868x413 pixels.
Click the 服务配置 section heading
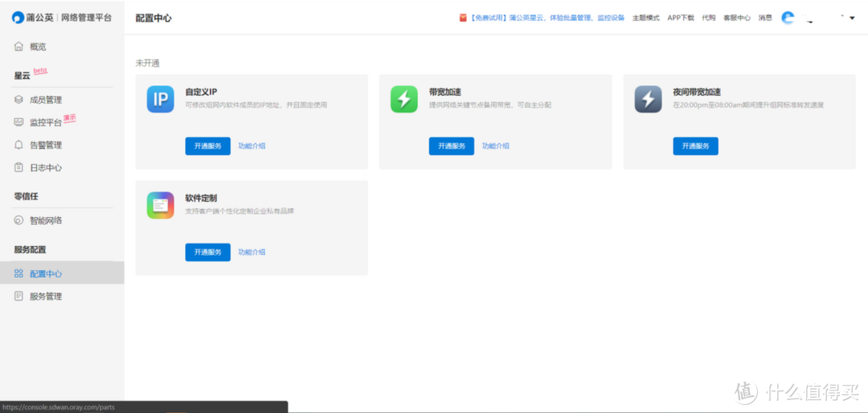click(x=30, y=249)
